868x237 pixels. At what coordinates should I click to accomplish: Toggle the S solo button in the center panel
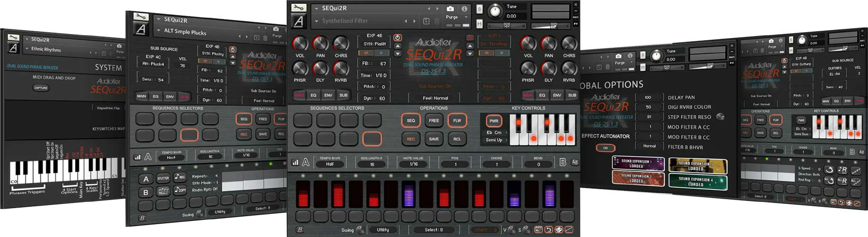click(x=479, y=9)
